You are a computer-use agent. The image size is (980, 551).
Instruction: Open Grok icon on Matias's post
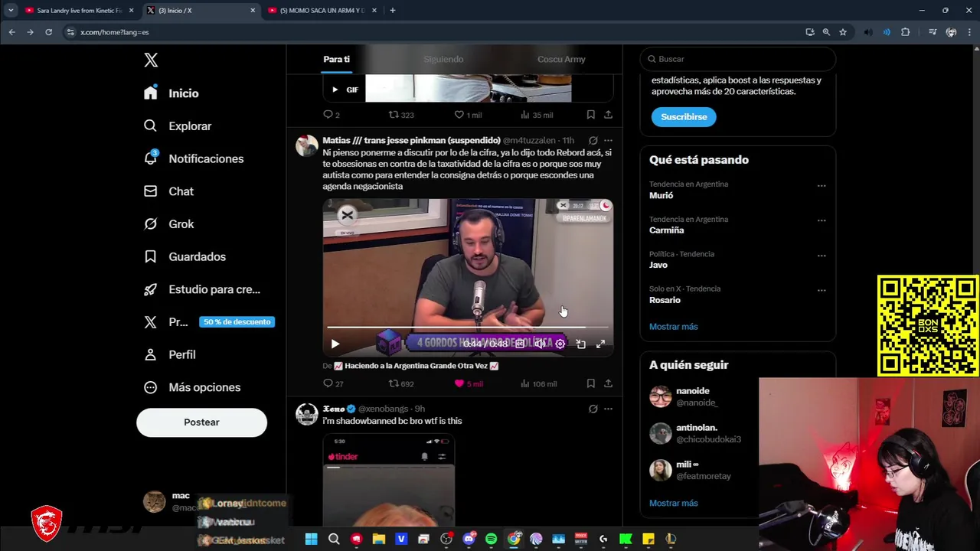click(593, 141)
